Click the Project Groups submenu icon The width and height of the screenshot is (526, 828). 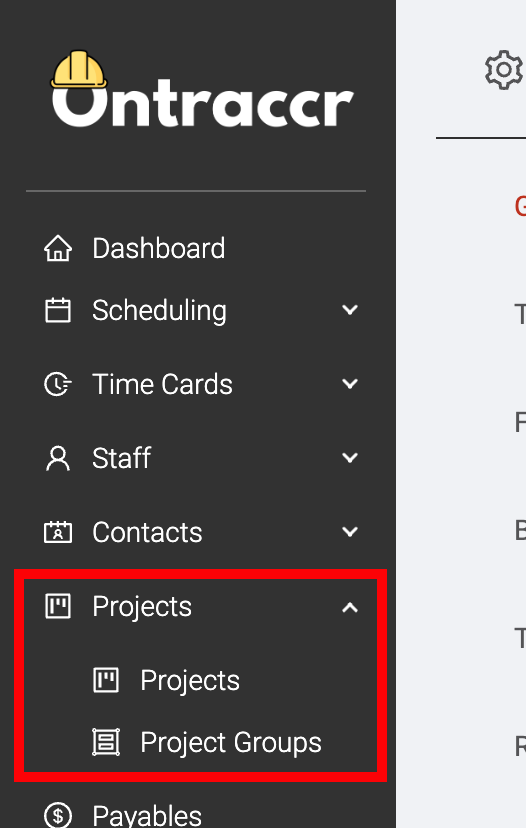click(106, 742)
